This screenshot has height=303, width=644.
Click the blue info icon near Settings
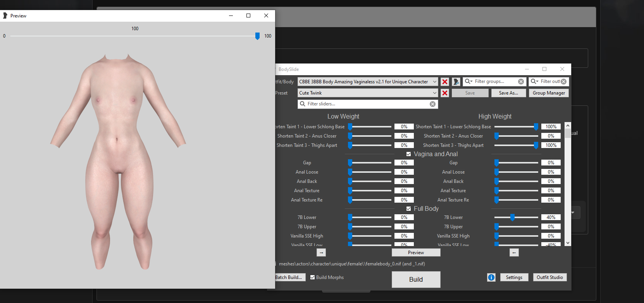click(491, 277)
